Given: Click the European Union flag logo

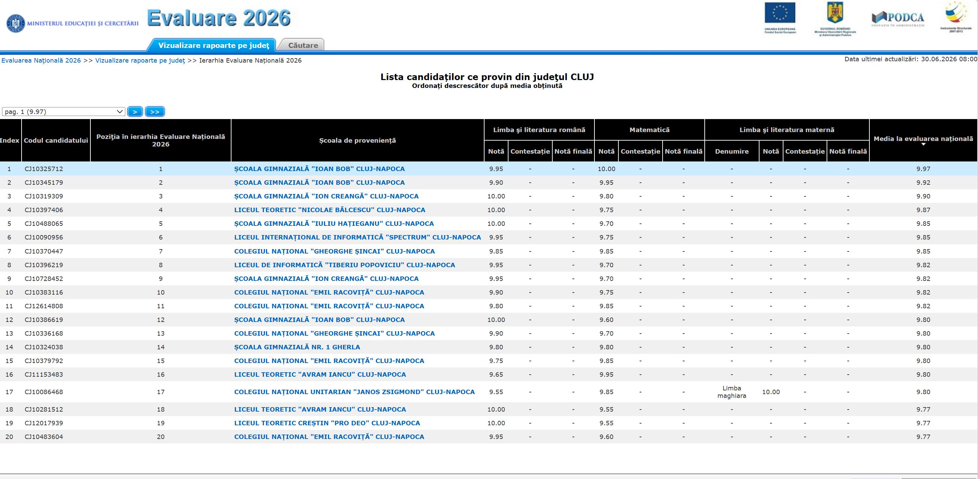Looking at the screenshot, I should click(x=780, y=18).
